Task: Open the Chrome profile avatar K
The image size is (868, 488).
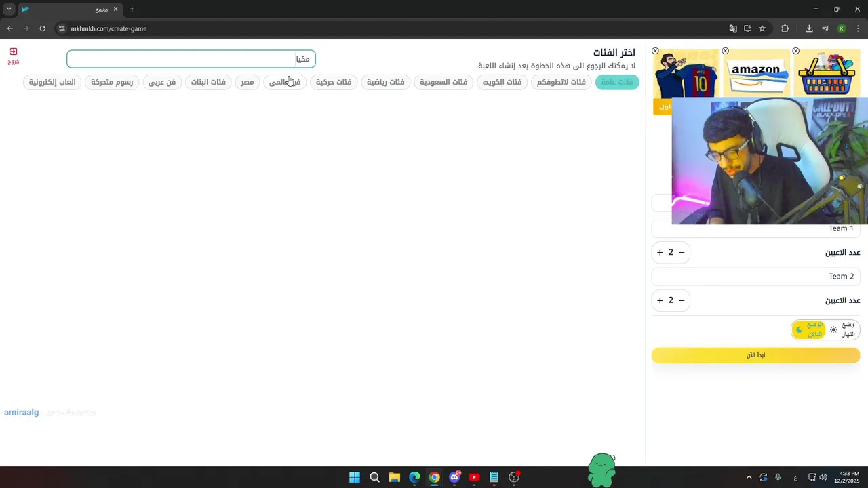Action: pyautogui.click(x=842, y=28)
